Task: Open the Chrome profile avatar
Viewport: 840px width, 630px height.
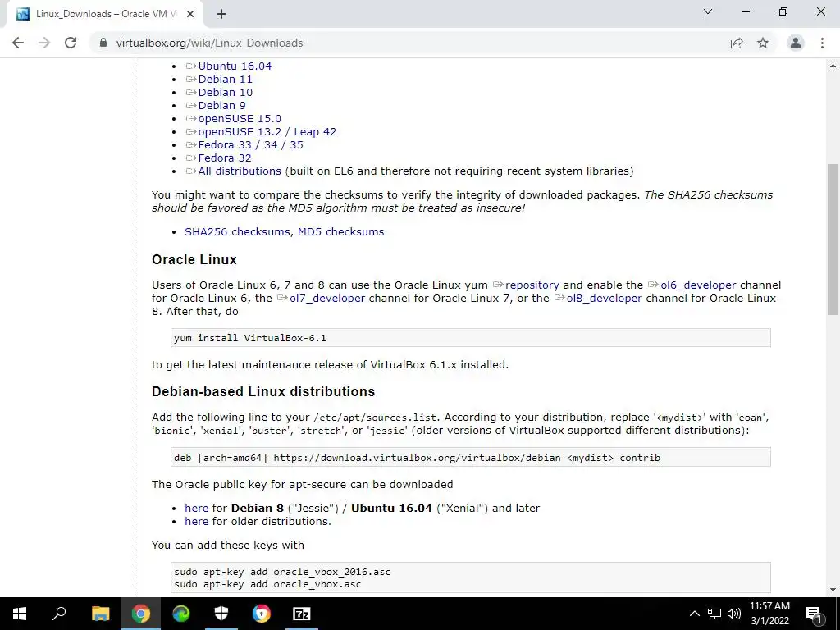Action: [x=796, y=43]
